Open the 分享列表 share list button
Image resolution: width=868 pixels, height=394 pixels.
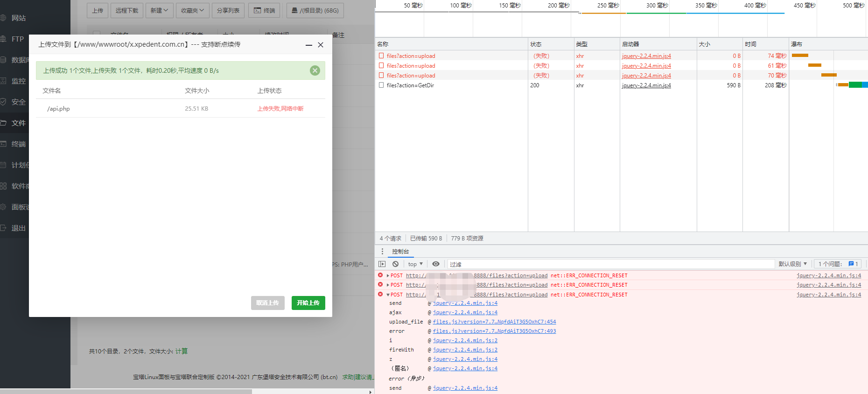pos(228,10)
